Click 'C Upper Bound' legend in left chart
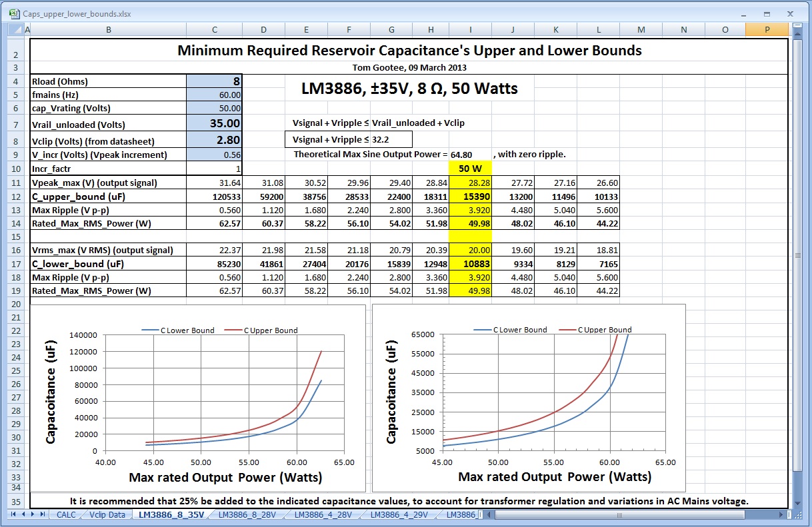Screen dimensions: 812x527 [x=261, y=330]
